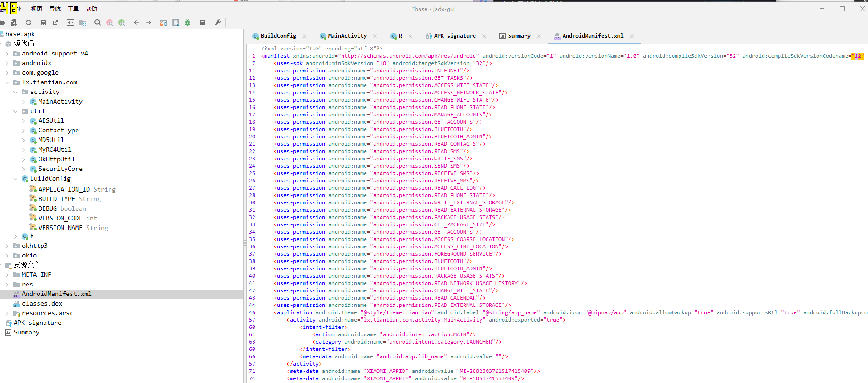Collapse the BuildConfig class node

coord(15,179)
